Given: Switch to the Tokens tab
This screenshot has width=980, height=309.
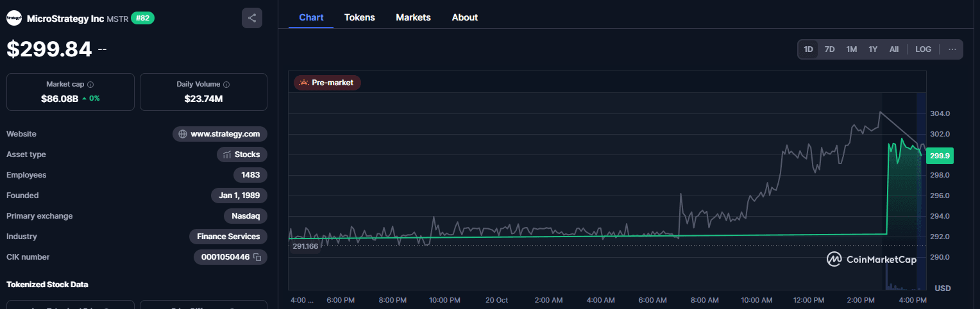Looking at the screenshot, I should tap(359, 17).
